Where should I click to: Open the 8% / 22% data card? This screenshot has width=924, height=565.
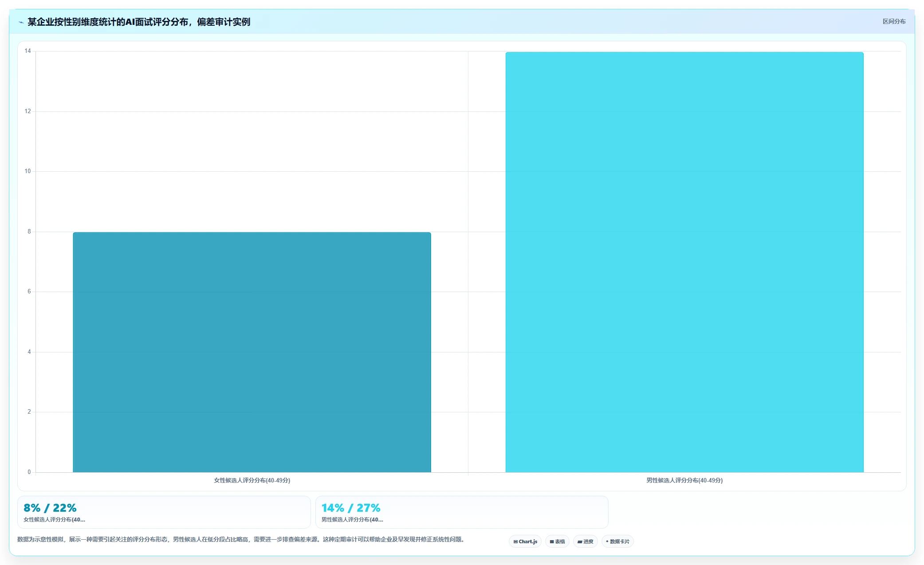[164, 512]
